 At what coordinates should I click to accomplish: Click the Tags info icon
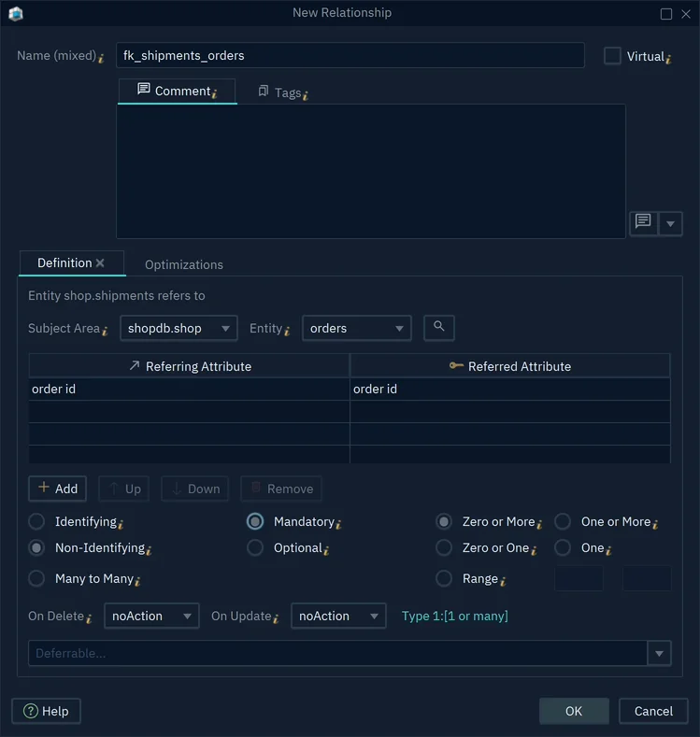[305, 95]
